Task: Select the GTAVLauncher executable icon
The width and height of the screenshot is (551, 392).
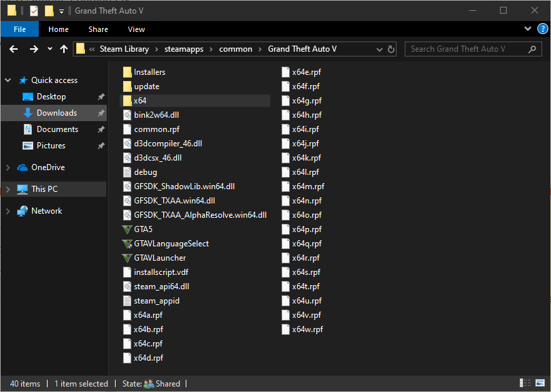Action: tap(127, 258)
